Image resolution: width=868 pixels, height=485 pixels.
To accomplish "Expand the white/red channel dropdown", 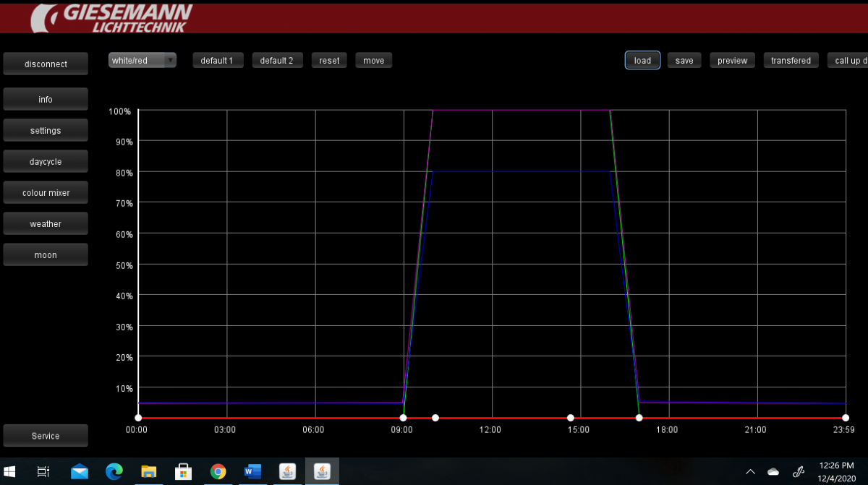I will (x=142, y=61).
